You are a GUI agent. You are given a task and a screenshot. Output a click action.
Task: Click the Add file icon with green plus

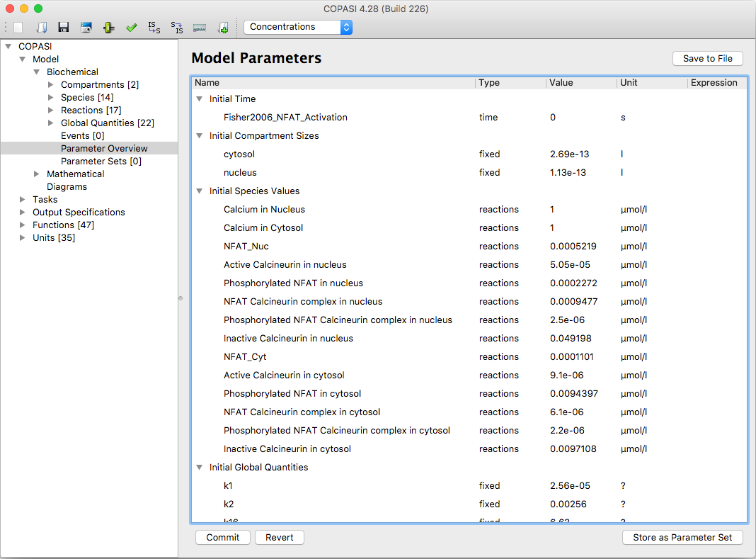223,28
